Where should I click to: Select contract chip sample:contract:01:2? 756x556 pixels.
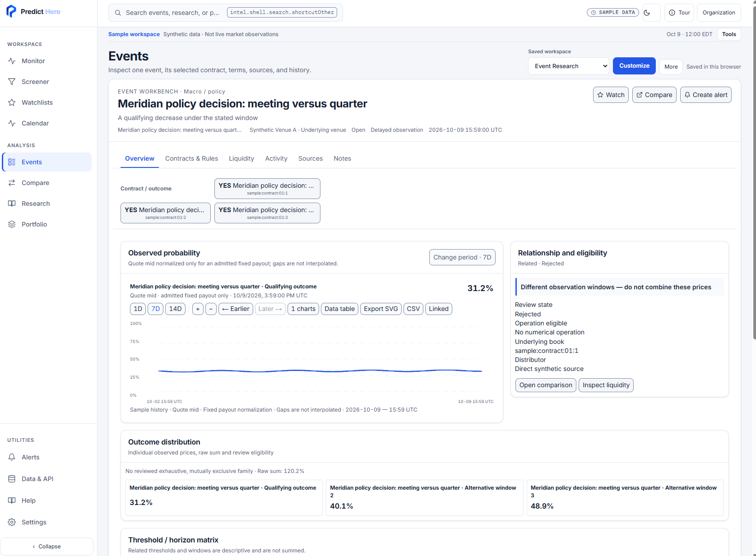click(x=166, y=213)
